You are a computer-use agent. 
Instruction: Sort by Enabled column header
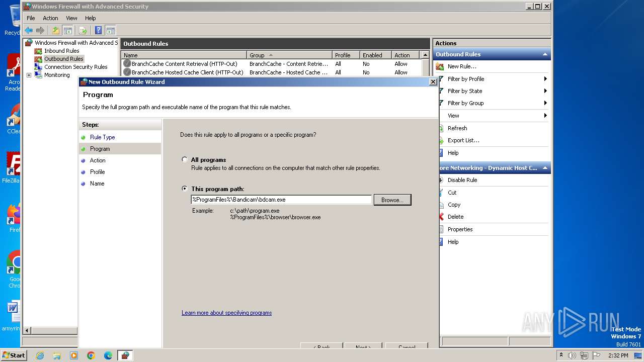(x=375, y=55)
